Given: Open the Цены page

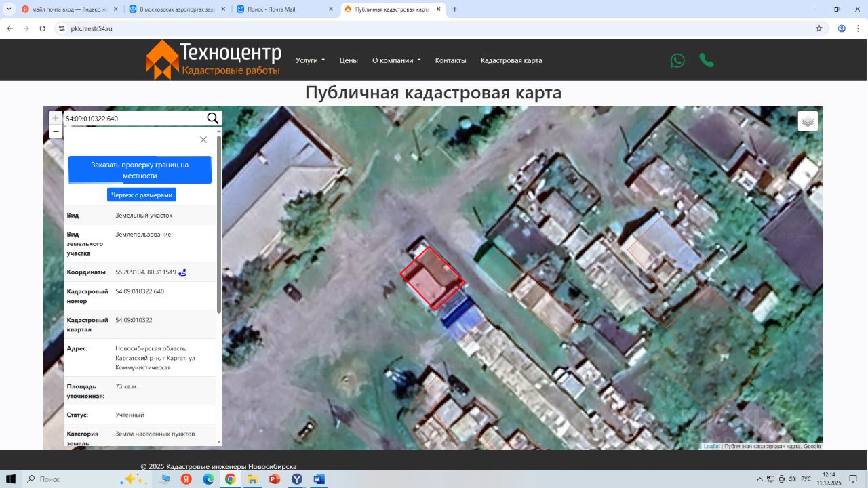Looking at the screenshot, I should click(x=349, y=60).
